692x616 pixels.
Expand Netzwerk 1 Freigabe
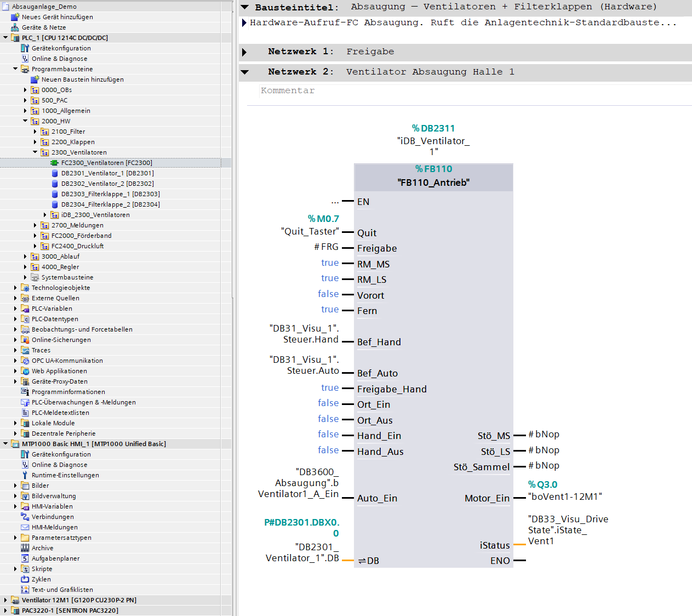click(245, 52)
